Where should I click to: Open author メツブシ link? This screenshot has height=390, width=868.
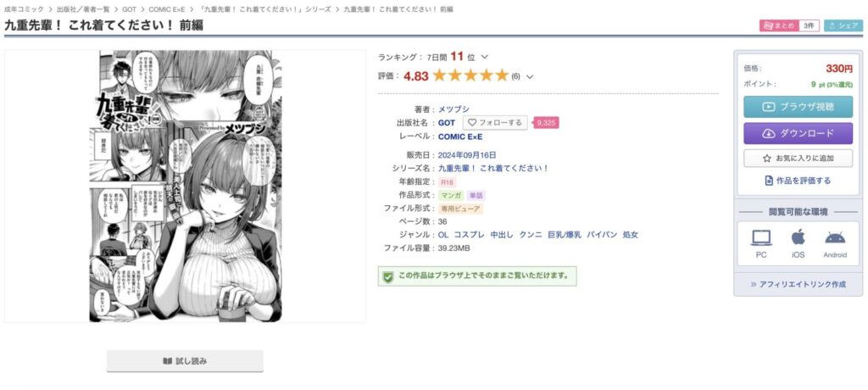pyautogui.click(x=453, y=109)
